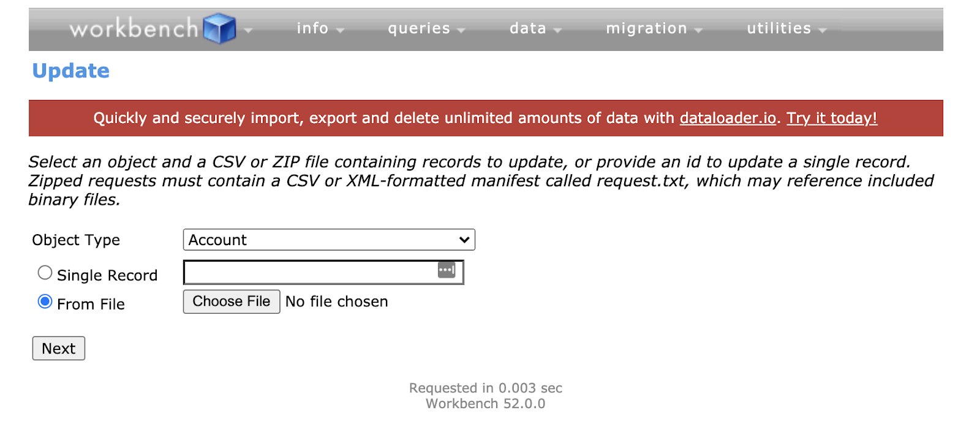980x437 pixels.
Task: Open the data menu
Action: pyautogui.click(x=535, y=28)
